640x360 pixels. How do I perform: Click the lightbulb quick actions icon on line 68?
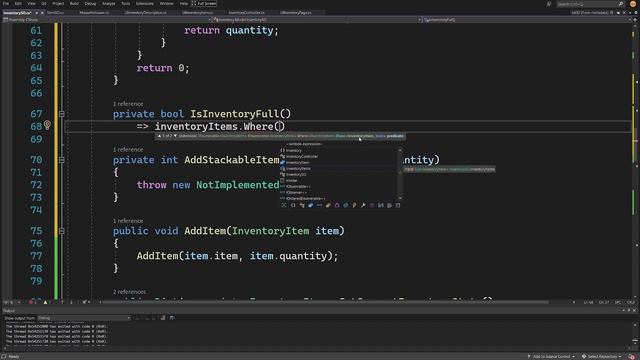click(47, 125)
